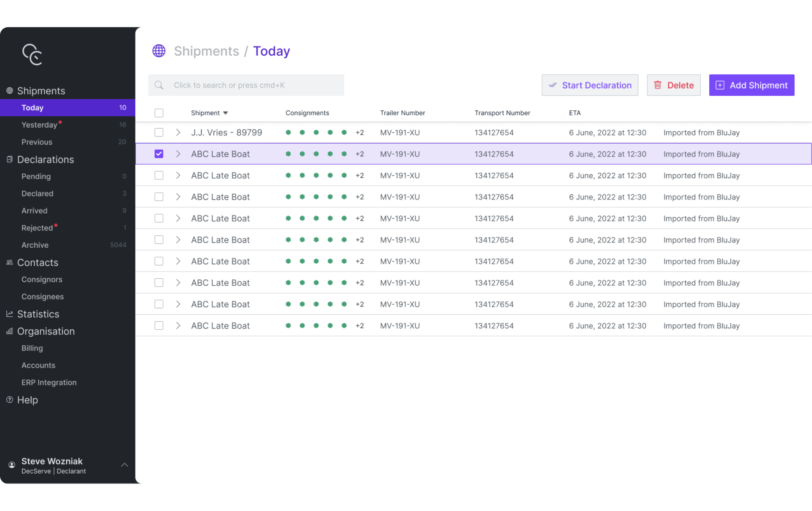
Task: Click the Steve Wozniak user avatar icon
Action: (12, 465)
